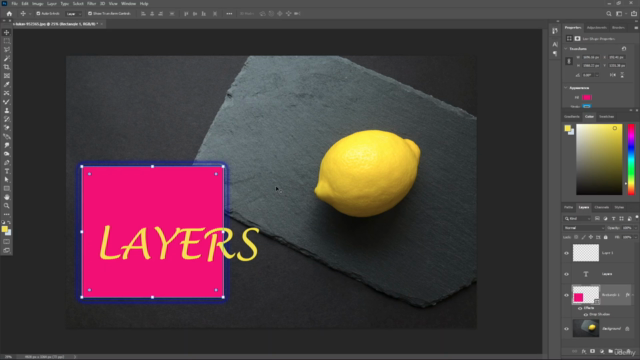Collapse Rectangle 1 layer effects list
The image size is (640, 360).
(x=633, y=295)
